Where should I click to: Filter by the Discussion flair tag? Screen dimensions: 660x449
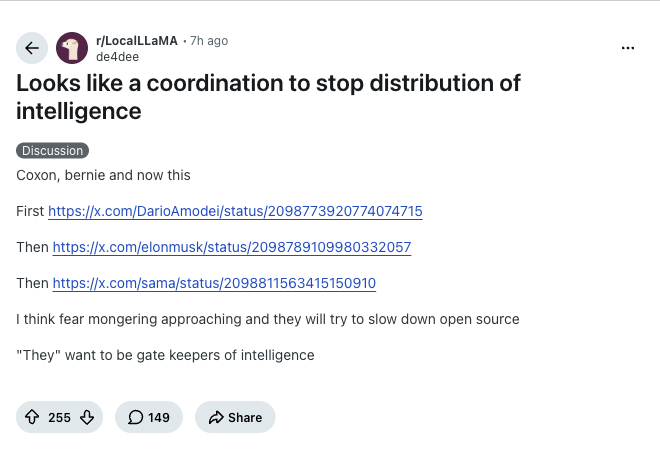[x=53, y=151]
